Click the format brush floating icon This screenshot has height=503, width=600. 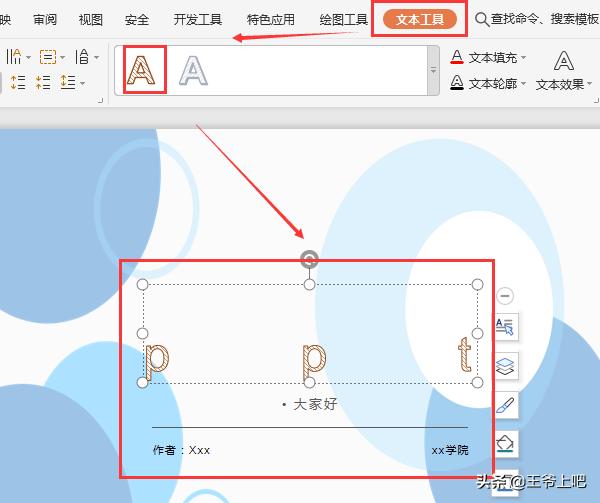505,405
